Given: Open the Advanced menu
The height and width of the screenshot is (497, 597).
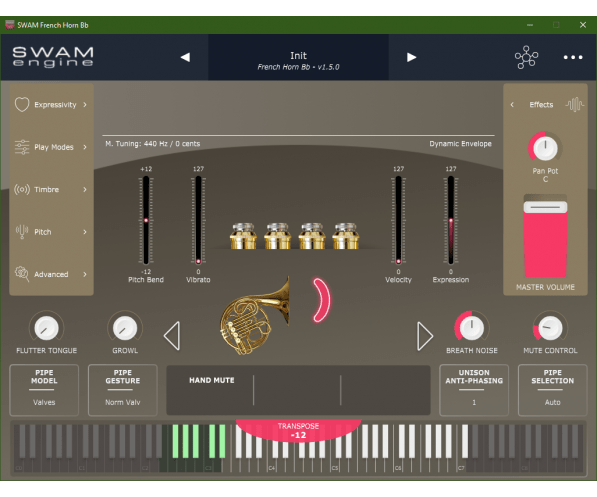Looking at the screenshot, I should (x=51, y=274).
